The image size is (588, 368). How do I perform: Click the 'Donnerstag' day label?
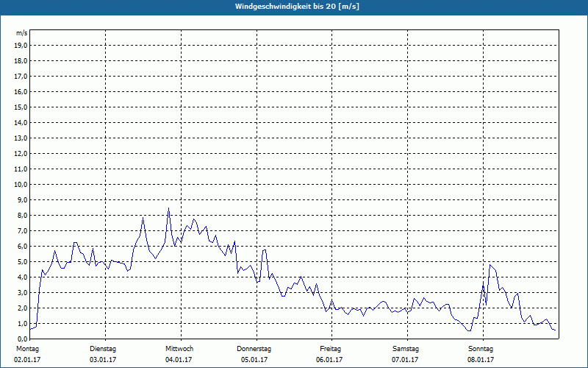click(254, 349)
